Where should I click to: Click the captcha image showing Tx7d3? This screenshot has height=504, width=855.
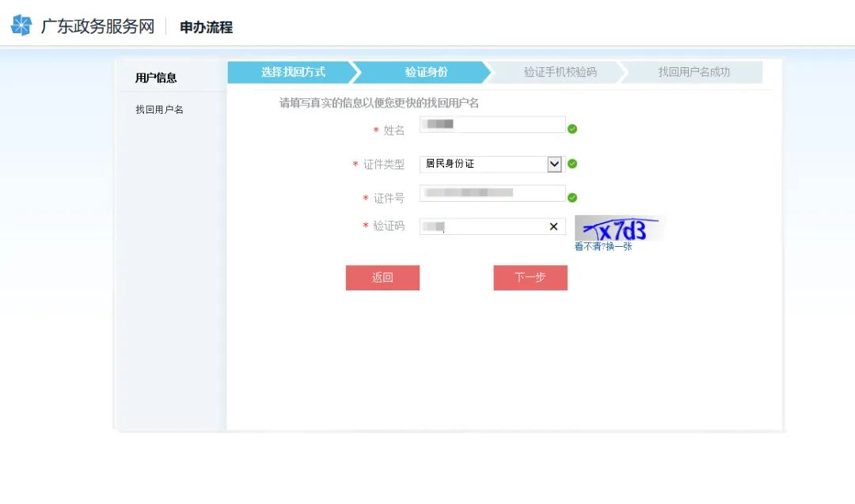click(617, 228)
